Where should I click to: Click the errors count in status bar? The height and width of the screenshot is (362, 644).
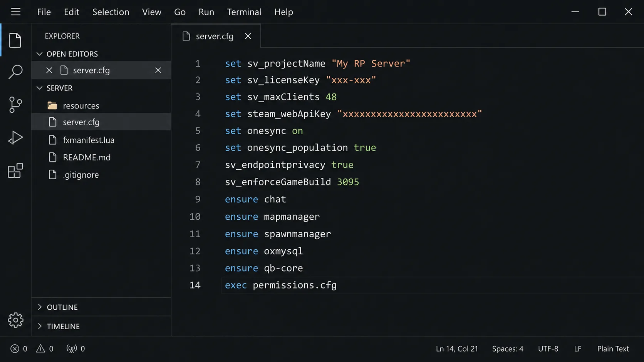click(x=19, y=349)
